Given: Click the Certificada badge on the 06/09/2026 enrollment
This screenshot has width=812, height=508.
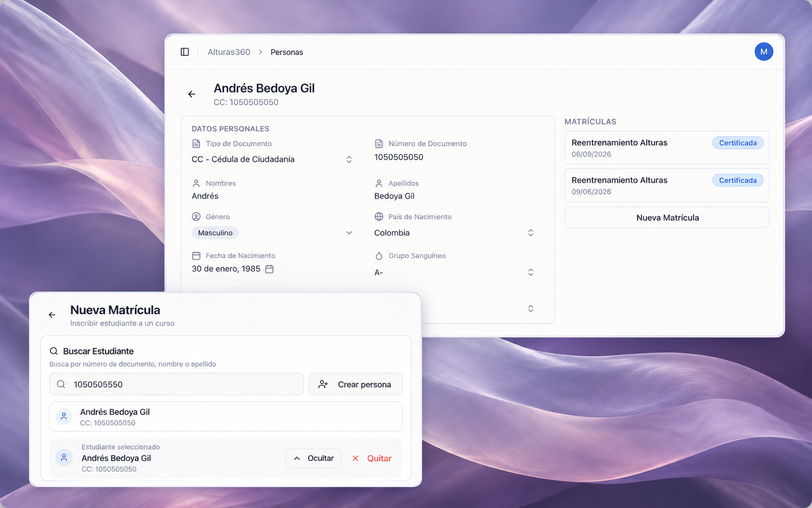Looking at the screenshot, I should pyautogui.click(x=738, y=143).
